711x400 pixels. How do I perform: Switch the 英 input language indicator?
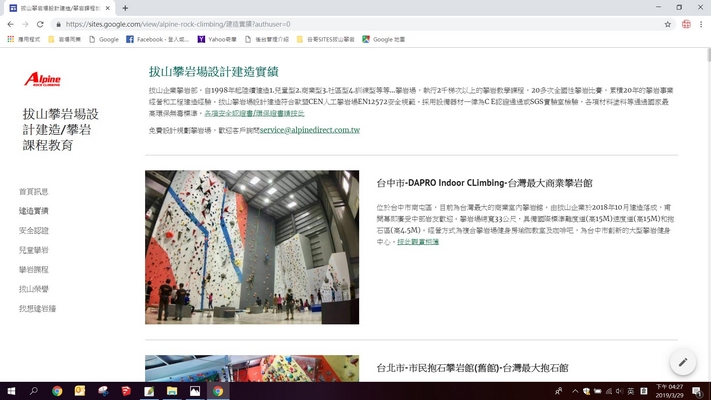[x=631, y=391]
